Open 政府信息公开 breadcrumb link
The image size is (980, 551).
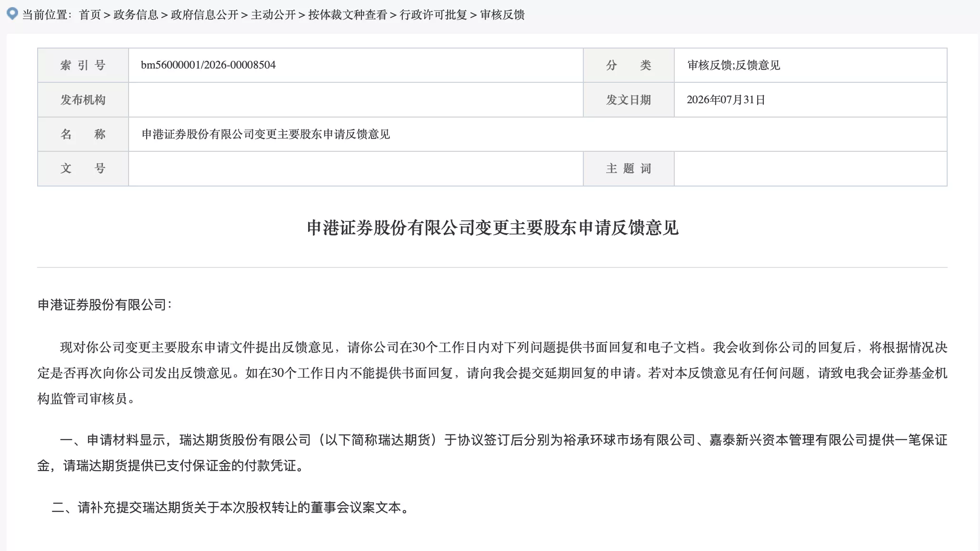click(x=204, y=15)
